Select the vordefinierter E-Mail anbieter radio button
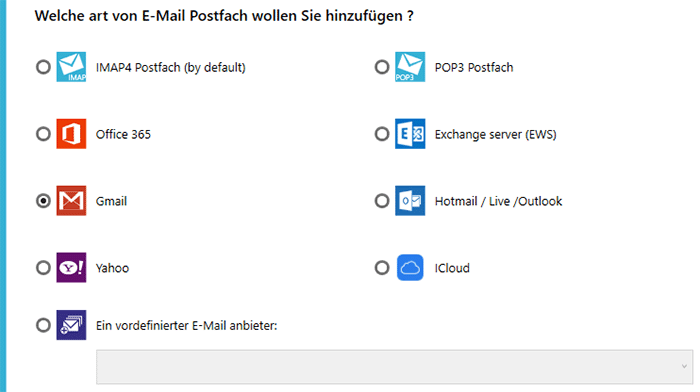Viewport: 700px width, 392px height. tap(43, 325)
